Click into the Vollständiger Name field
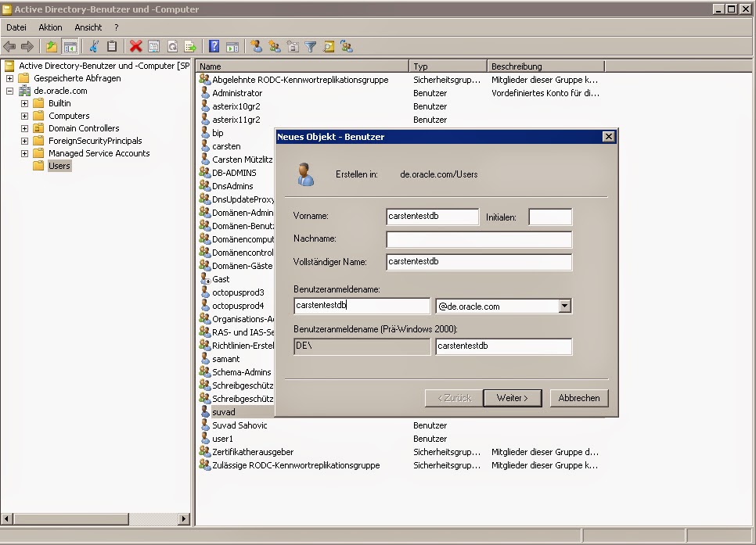The image size is (756, 545). tap(479, 262)
